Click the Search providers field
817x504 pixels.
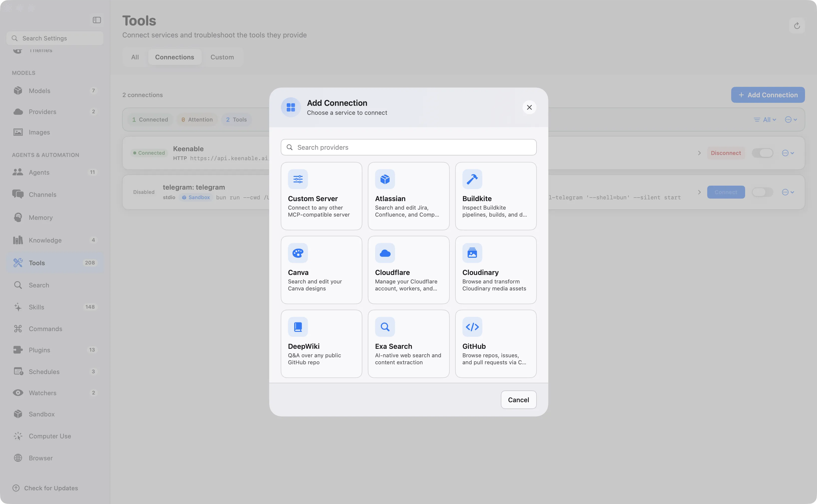click(x=408, y=147)
